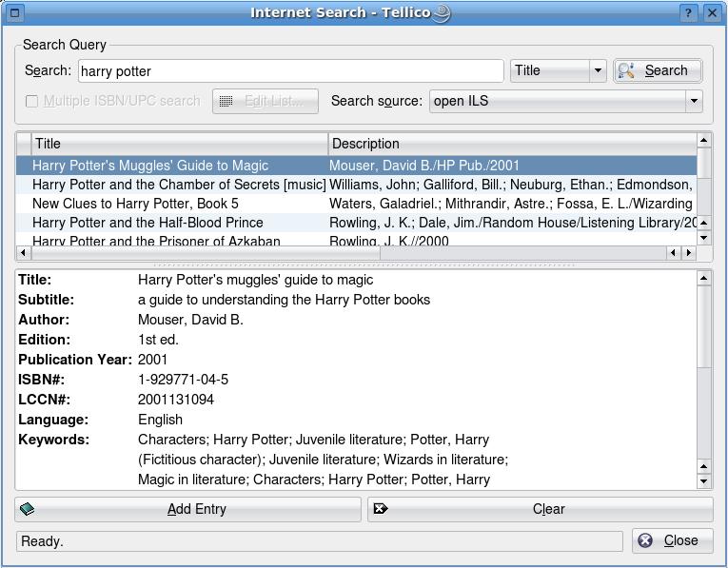The width and height of the screenshot is (728, 568).
Task: Click the details pane vertical scrollbar thumb
Action: pyautogui.click(x=704, y=326)
